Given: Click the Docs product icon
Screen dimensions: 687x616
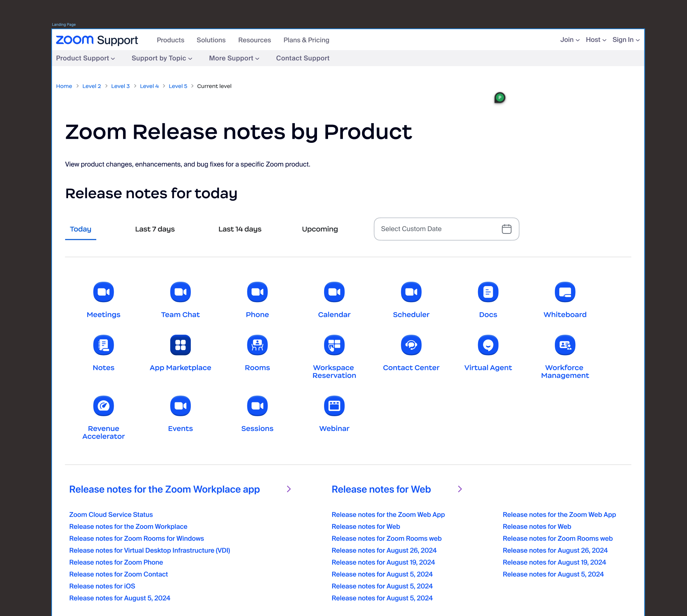Looking at the screenshot, I should [488, 292].
